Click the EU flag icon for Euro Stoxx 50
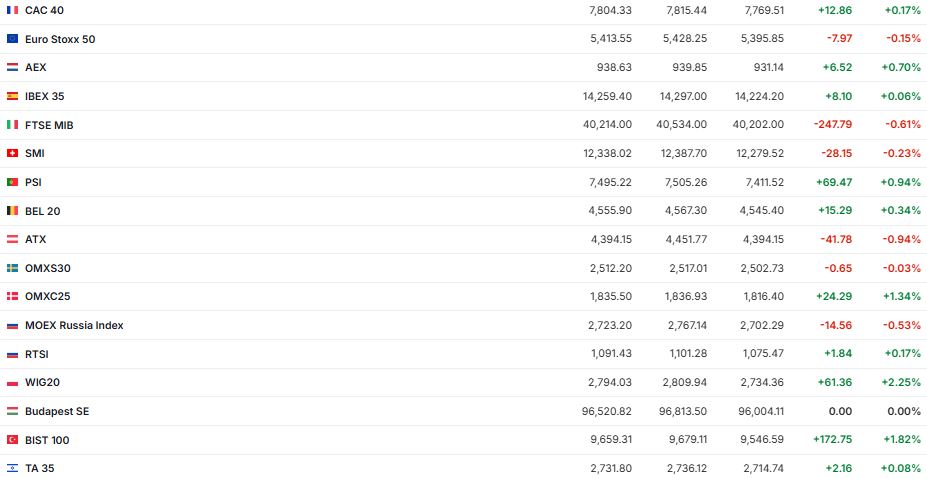 click(x=12, y=39)
